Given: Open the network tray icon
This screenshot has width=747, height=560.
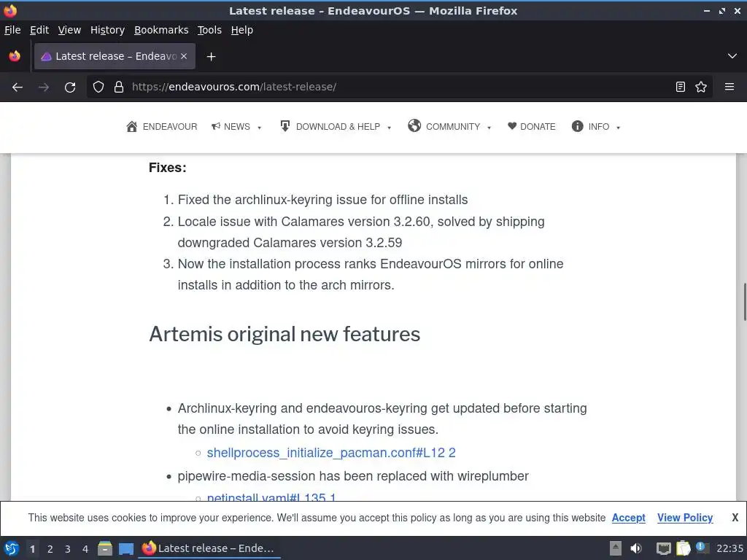Looking at the screenshot, I should point(664,549).
